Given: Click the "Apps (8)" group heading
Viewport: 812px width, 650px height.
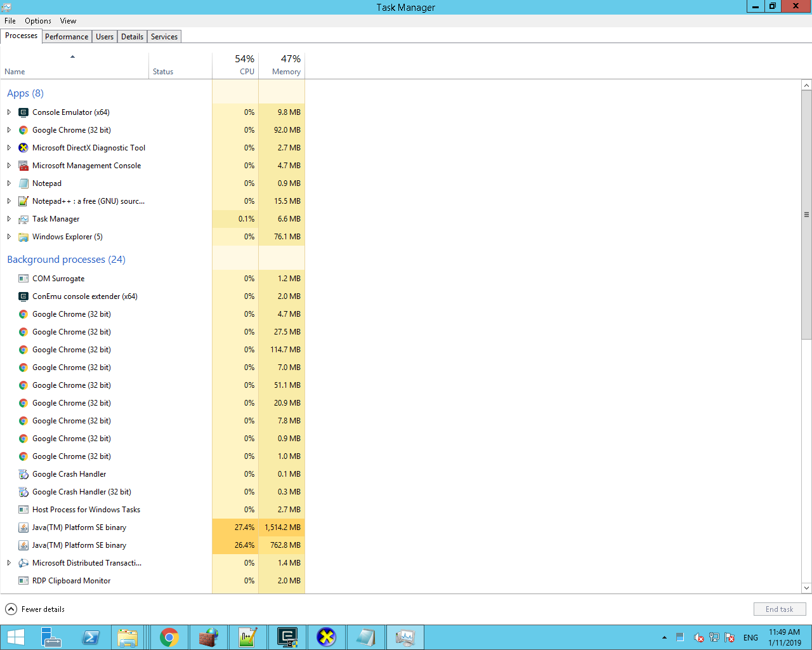Looking at the screenshot, I should 25,93.
